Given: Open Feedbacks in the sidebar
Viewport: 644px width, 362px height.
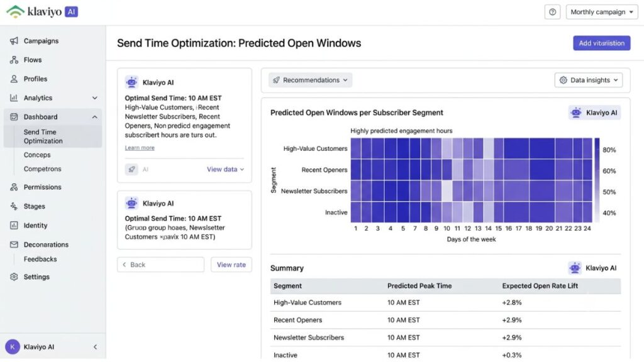Looking at the screenshot, I should 40,259.
